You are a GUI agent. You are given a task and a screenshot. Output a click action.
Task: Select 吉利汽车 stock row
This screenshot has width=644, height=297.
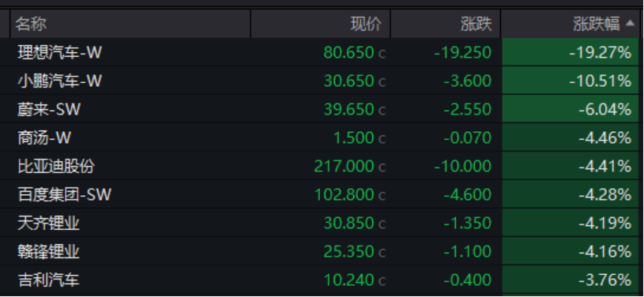[321, 280]
